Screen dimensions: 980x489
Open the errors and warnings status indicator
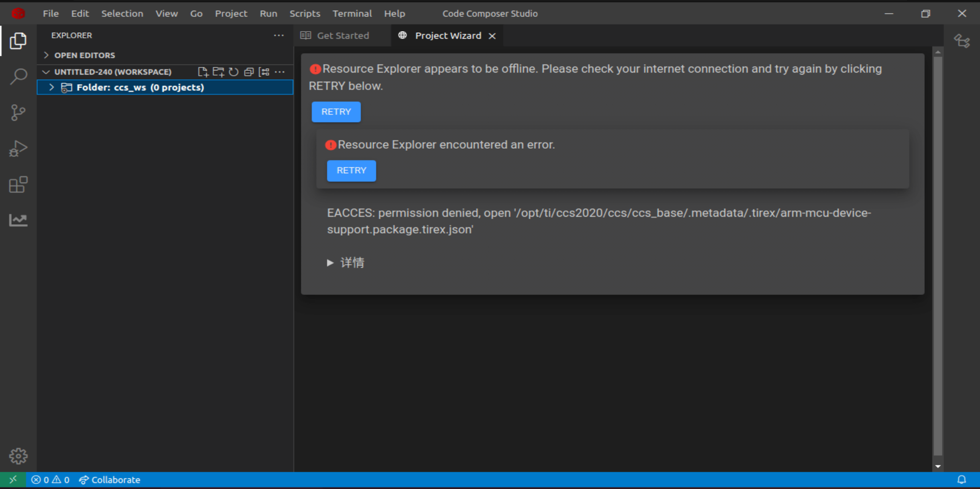pyautogui.click(x=50, y=480)
